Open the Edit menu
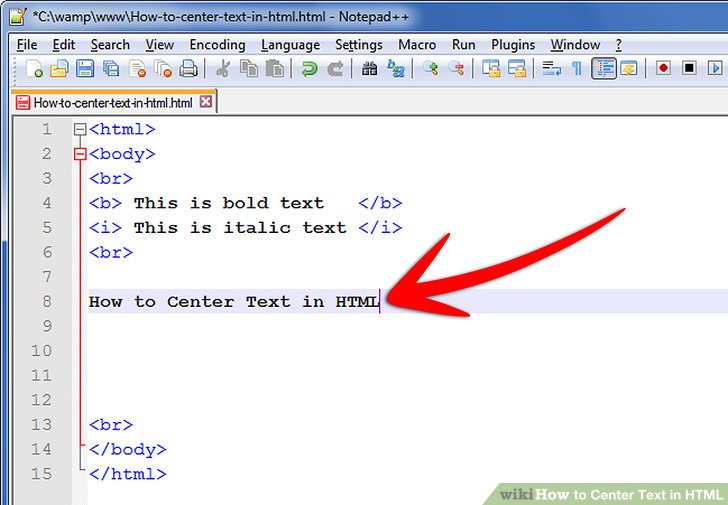The width and height of the screenshot is (728, 505). coord(64,45)
